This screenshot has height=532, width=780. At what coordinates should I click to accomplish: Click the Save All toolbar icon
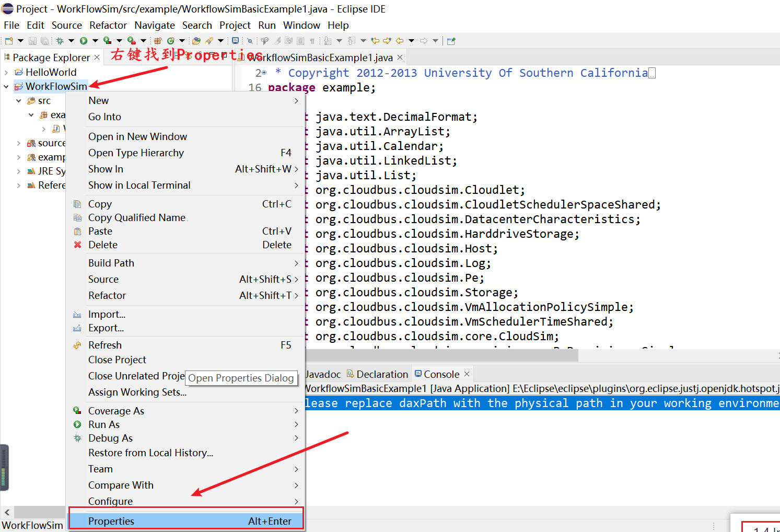point(45,41)
